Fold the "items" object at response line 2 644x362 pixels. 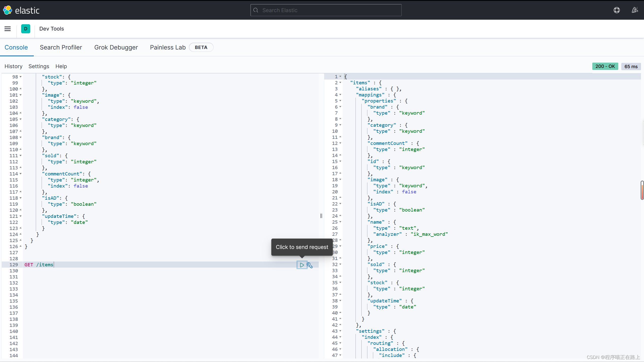point(340,83)
